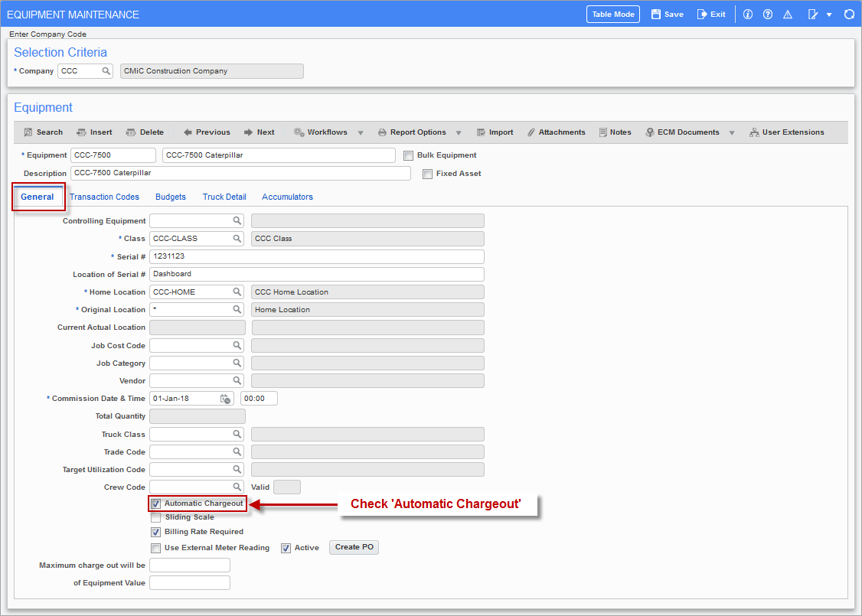Expand the ECM Documents dropdown arrow
This screenshot has width=862, height=616.
732,133
